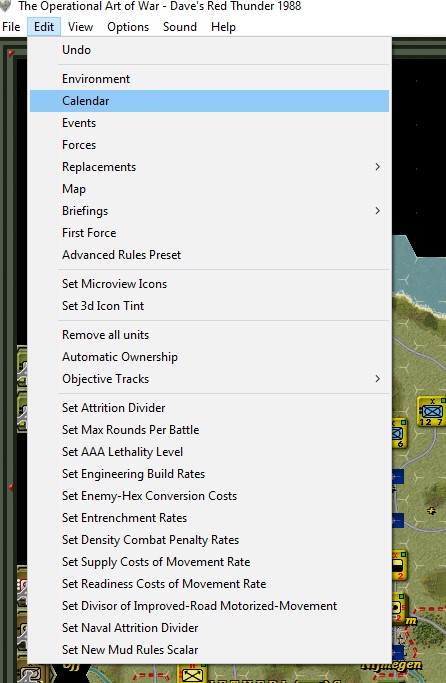Viewport: 446px width, 683px height.
Task: Open the Objective Tracks submenu
Action: click(x=209, y=379)
